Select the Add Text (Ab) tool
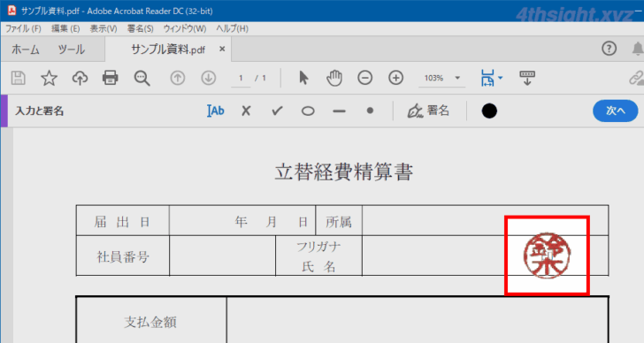Screen dimensions: 644x343 [x=215, y=111]
